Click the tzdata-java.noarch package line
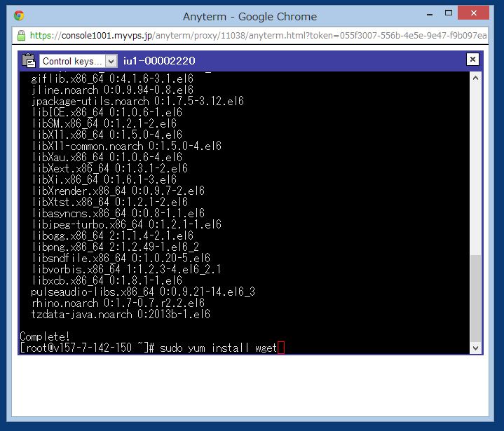504x431 pixels. pyautogui.click(x=121, y=315)
